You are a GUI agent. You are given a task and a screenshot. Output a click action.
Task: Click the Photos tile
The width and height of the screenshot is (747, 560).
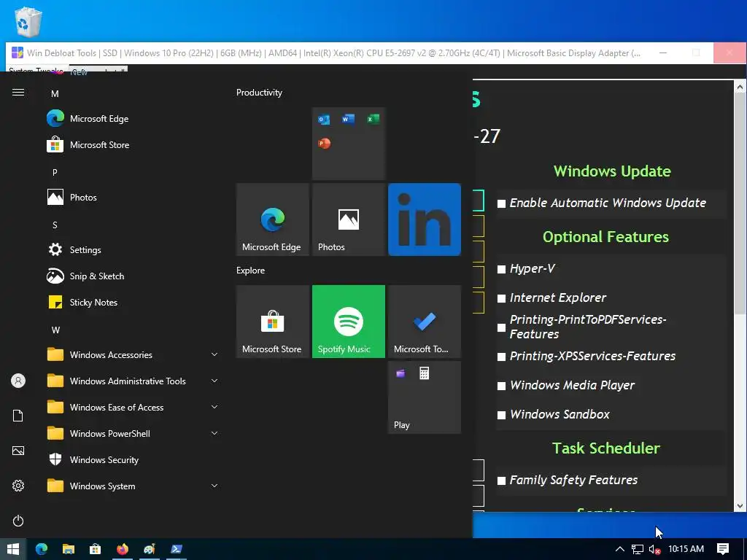pos(348,219)
